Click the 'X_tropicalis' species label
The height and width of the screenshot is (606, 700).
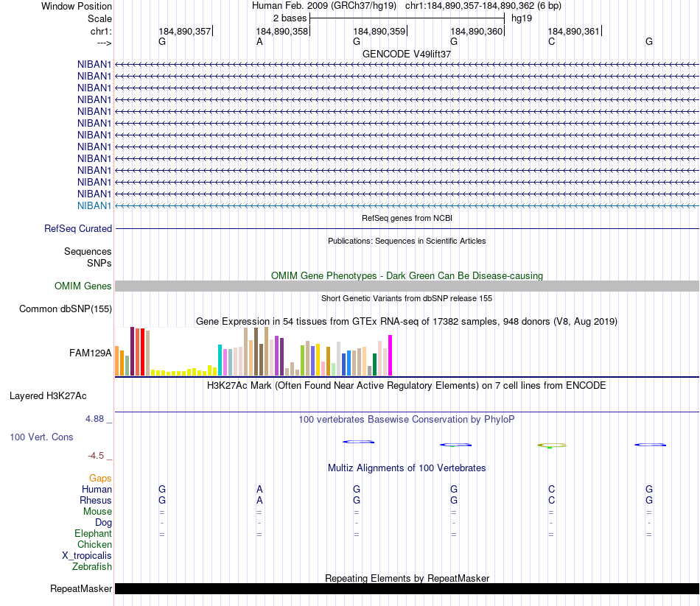click(x=87, y=556)
